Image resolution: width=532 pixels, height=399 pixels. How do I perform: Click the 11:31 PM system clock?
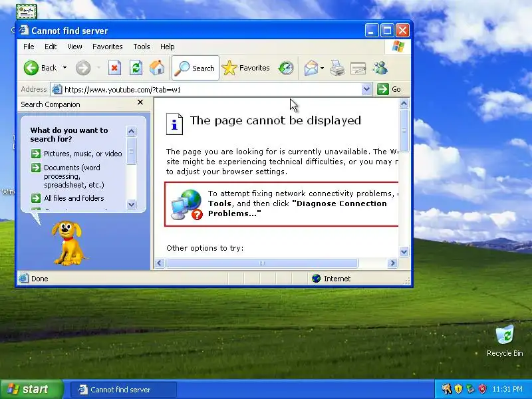[507, 389]
